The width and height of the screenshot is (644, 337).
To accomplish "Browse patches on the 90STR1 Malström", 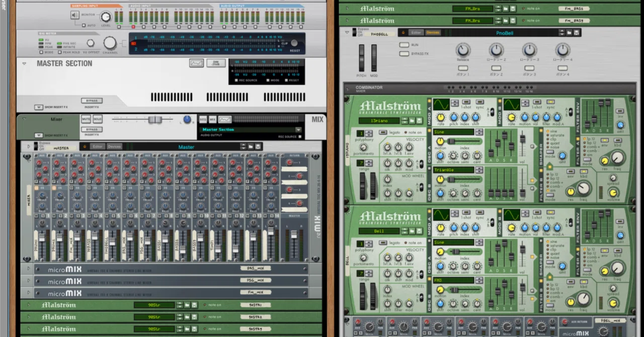I will coord(187,305).
